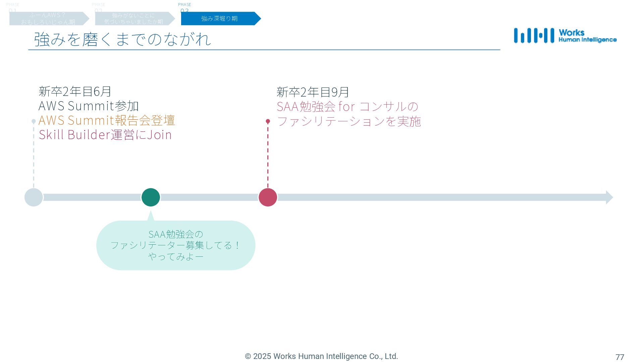The width and height of the screenshot is (644, 362).
Task: Click the slide title 強みを磨くまでのながれ
Action: click(122, 39)
